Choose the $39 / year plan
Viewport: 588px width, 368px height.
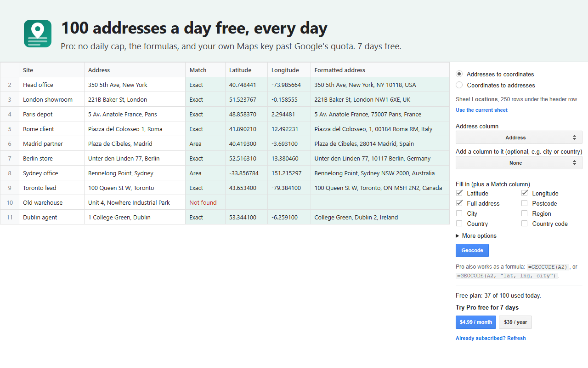(x=515, y=322)
